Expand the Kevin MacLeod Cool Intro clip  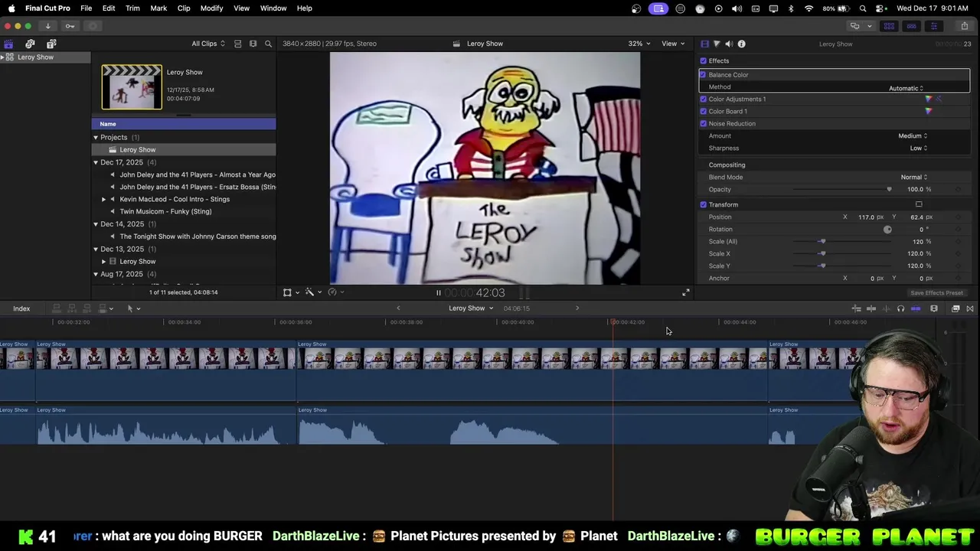(x=103, y=199)
